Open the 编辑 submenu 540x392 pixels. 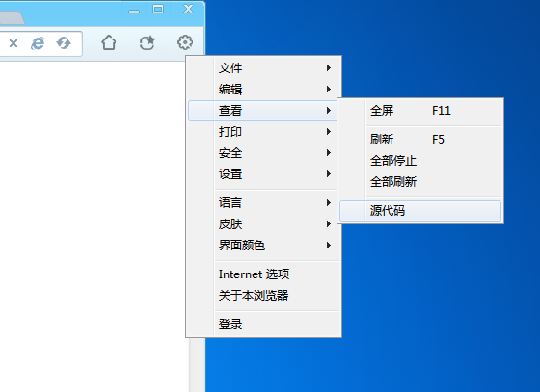(264, 90)
